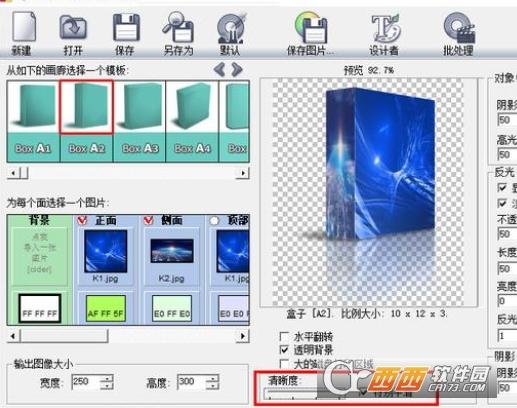This screenshot has width=517, height=408.
Task: Choose 另存为 (Save As) icon
Action: click(179, 33)
